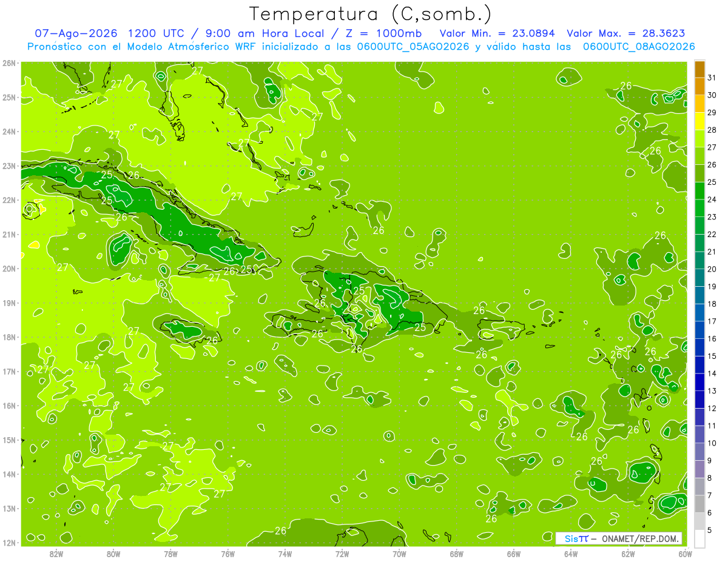Select the 17 label on the color scale

click(712, 321)
